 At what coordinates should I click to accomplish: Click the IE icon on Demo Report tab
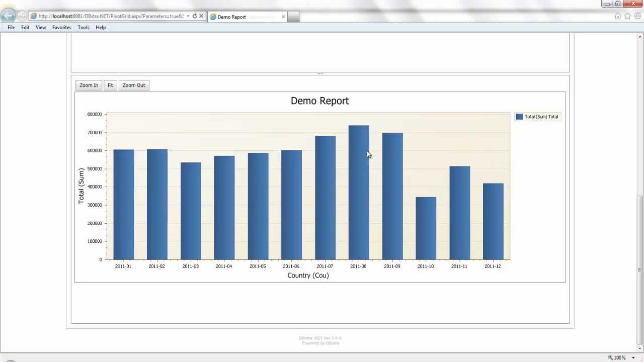click(213, 17)
